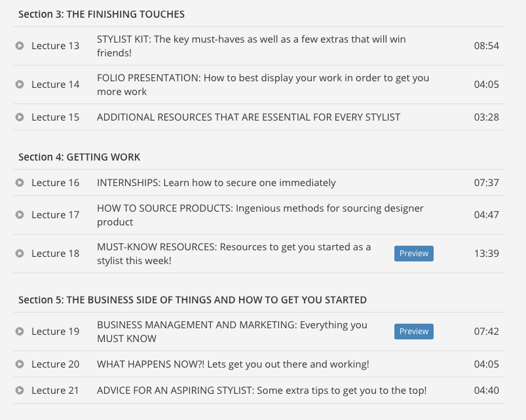The image size is (526, 420).
Task: Click the play icon beside Lecture 17
Action: pos(20,215)
